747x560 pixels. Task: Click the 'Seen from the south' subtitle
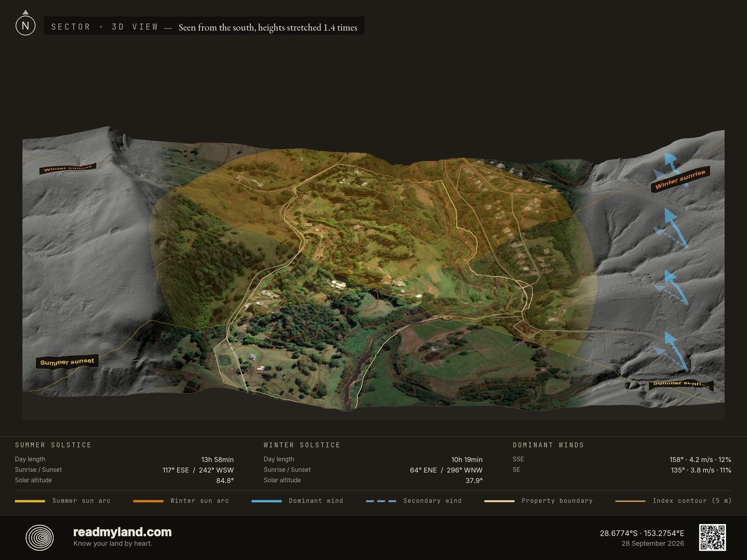[268, 28]
